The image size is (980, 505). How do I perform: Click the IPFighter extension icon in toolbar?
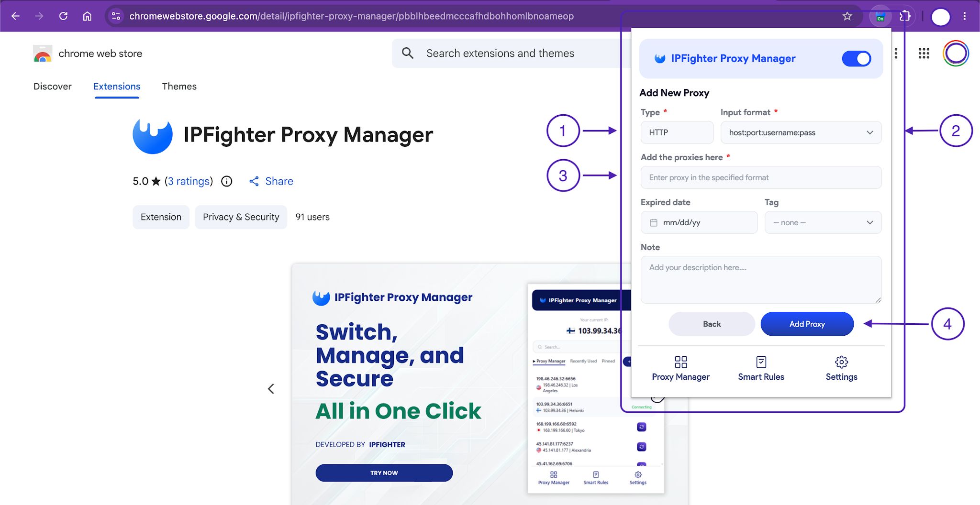(x=880, y=16)
